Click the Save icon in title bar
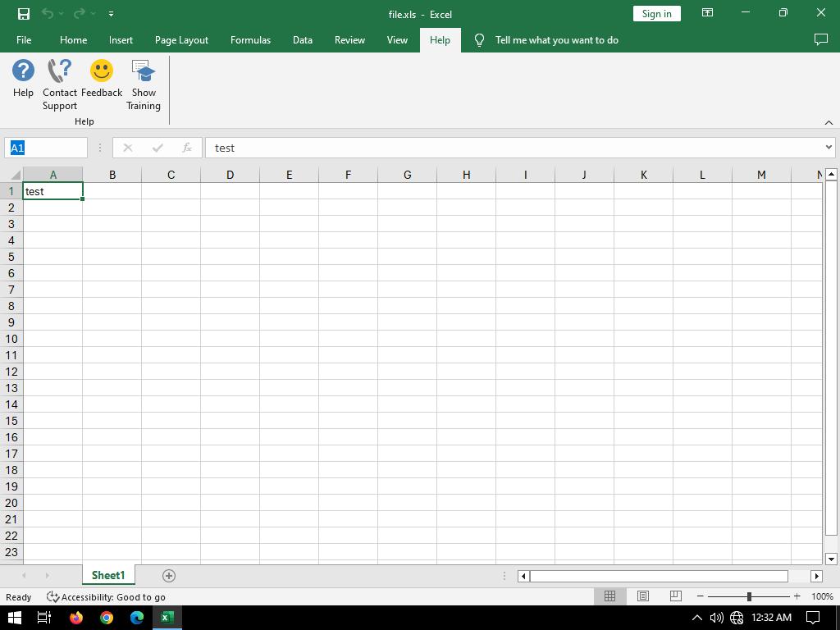The height and width of the screenshot is (630, 840). point(23,14)
